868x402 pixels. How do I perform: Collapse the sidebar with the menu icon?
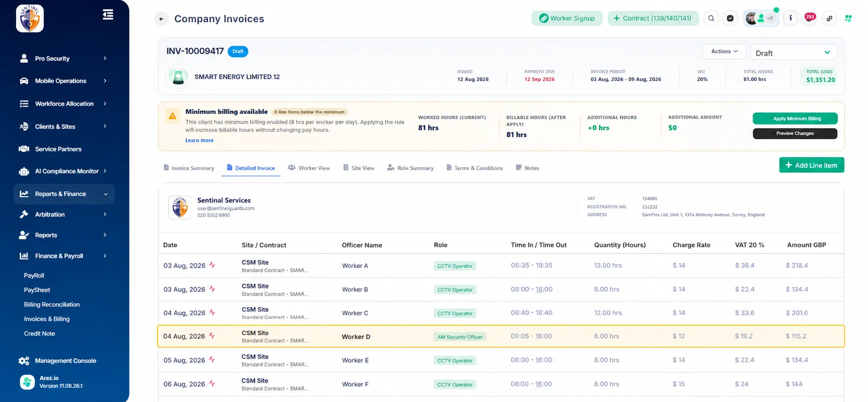[108, 15]
